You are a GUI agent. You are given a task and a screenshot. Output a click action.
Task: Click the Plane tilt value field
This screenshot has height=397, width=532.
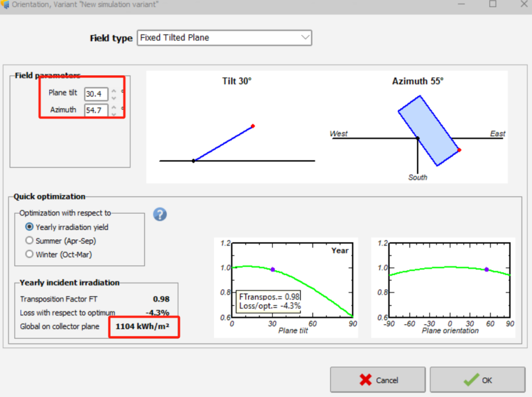(x=96, y=94)
